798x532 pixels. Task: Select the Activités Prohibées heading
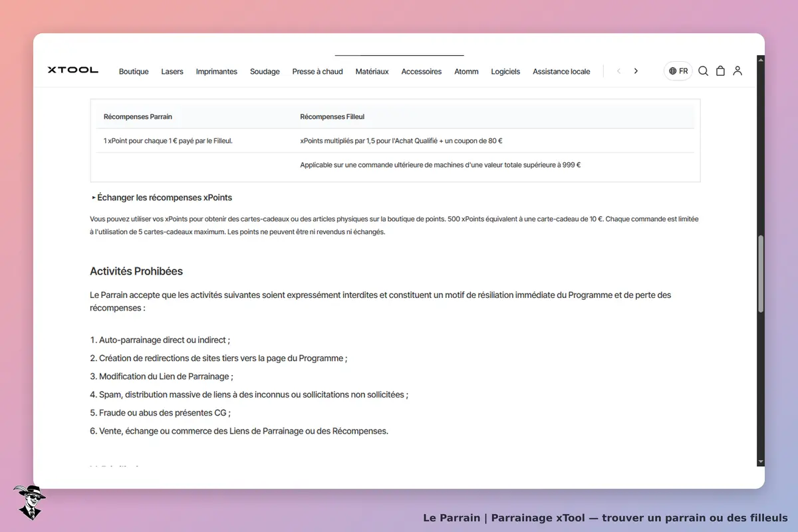pyautogui.click(x=136, y=271)
